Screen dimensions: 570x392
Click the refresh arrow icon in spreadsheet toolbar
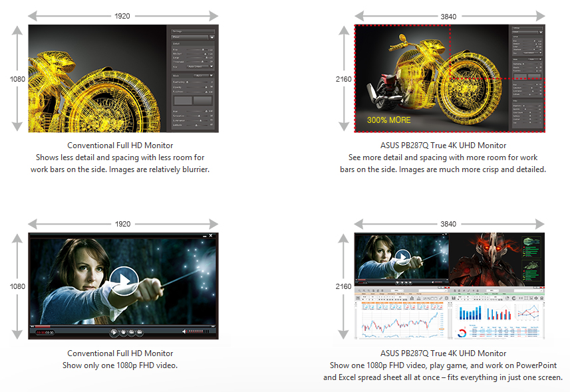tap(513, 298)
